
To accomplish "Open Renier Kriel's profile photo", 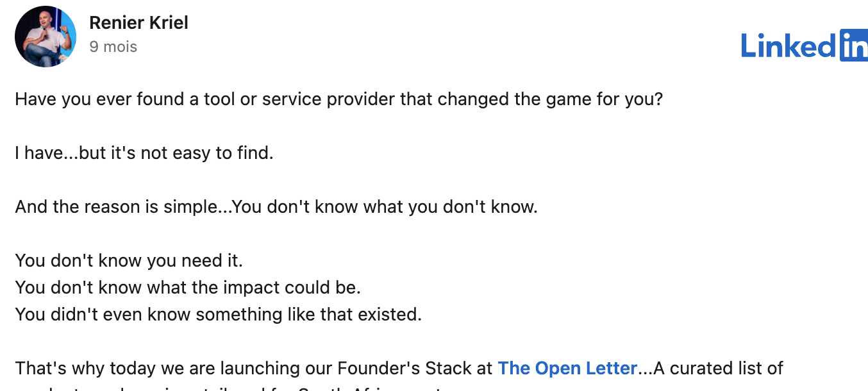I will pos(46,37).
